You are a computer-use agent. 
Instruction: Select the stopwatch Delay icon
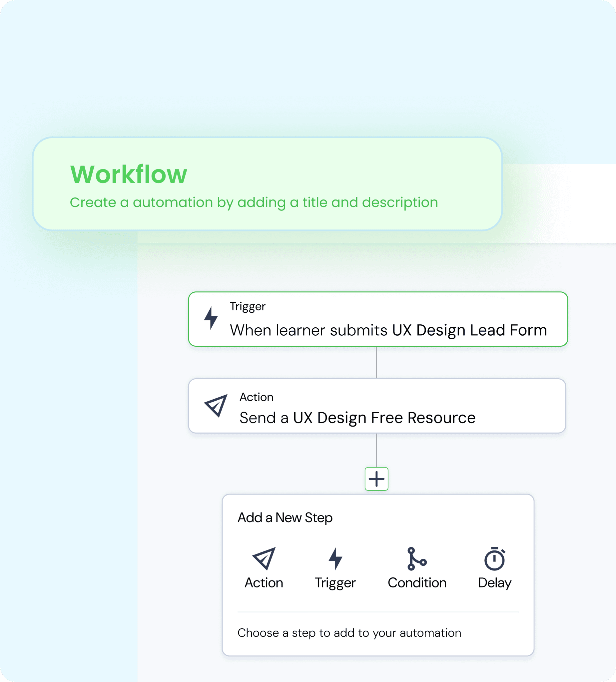point(494,558)
